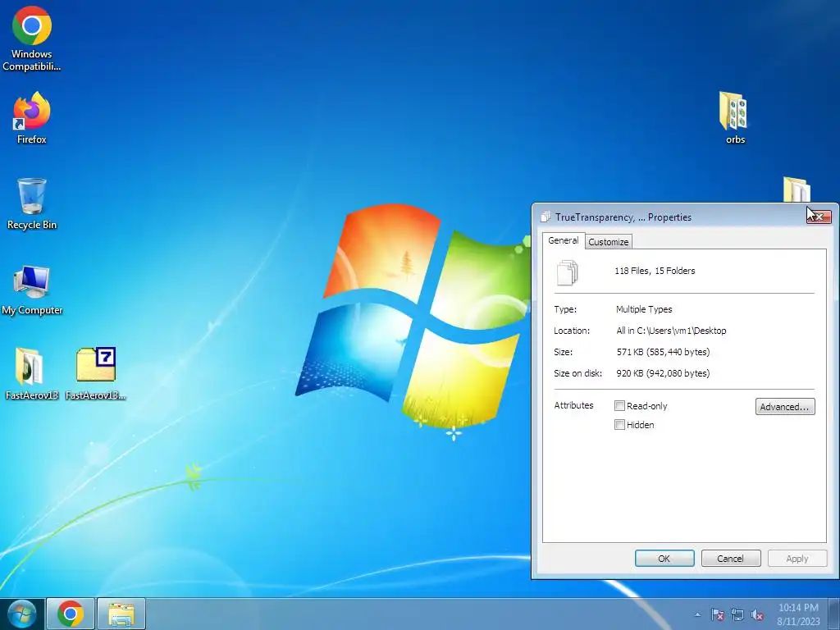Show hidden tray icons arrow

point(697,614)
